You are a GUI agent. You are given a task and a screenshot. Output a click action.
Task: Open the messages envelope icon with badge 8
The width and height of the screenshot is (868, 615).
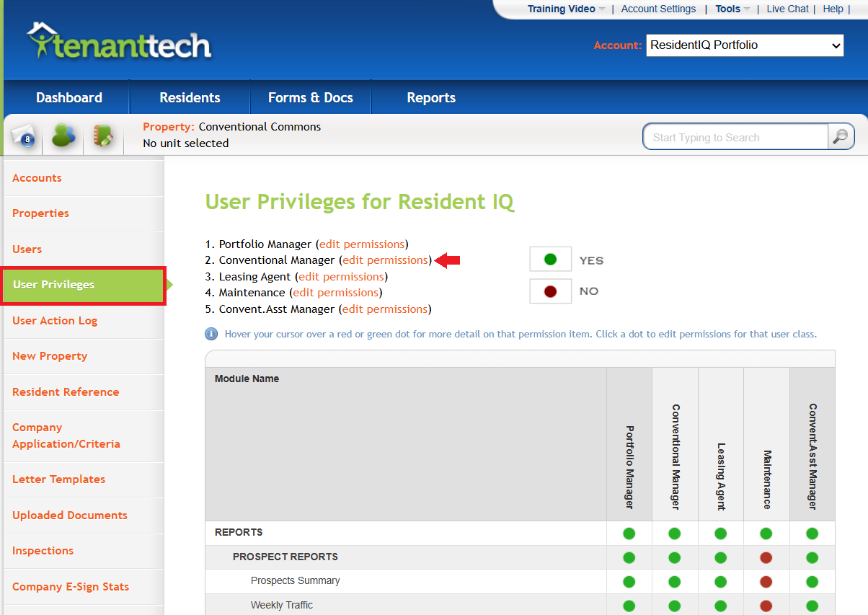pyautogui.click(x=23, y=136)
